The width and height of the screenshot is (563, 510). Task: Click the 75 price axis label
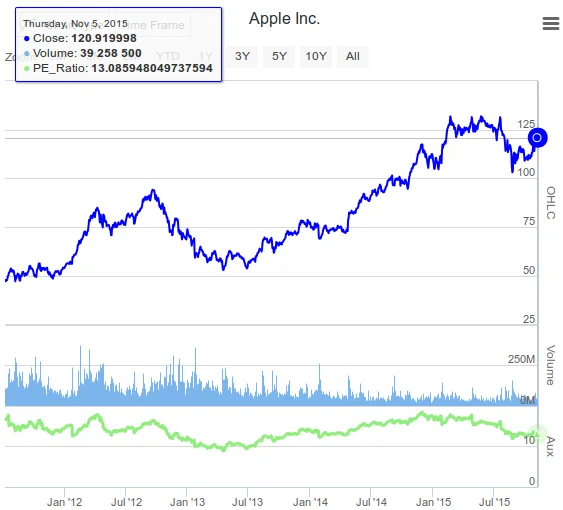529,221
